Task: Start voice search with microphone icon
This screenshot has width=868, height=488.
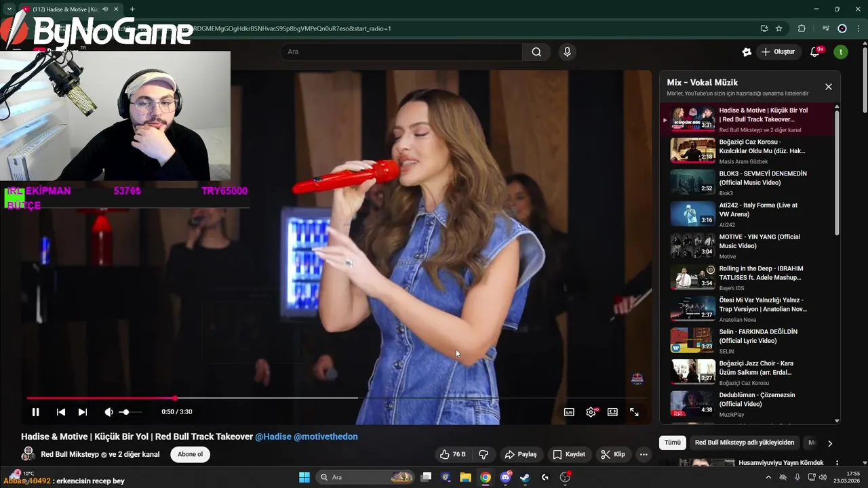Action: click(568, 52)
